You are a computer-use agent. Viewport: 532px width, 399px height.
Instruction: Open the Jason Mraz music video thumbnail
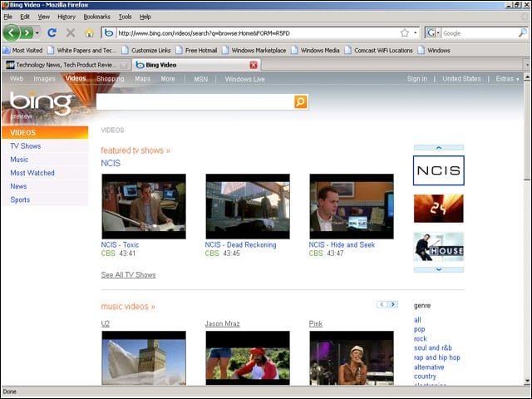click(x=248, y=357)
